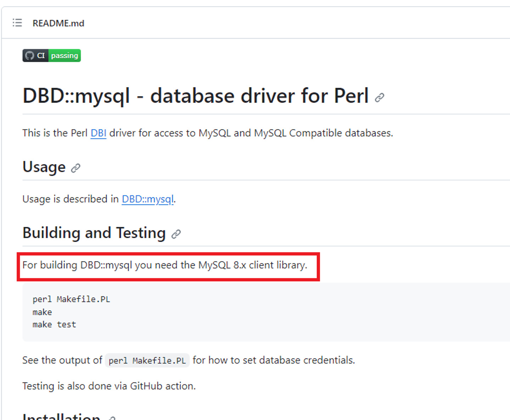Viewport: 510px width, 420px height.
Task: Click the Usage section heading
Action: click(44, 167)
